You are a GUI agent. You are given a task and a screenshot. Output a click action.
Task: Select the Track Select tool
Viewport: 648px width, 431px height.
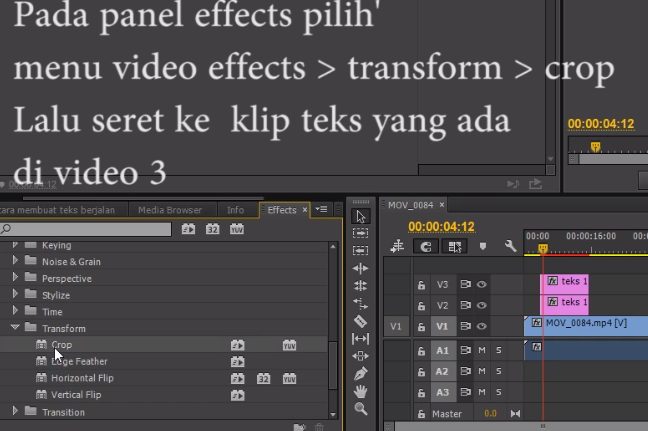point(360,233)
